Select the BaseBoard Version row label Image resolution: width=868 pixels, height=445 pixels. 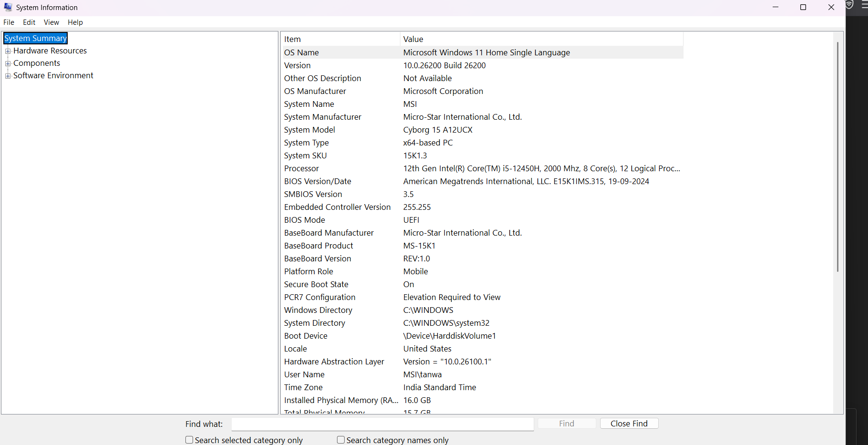(317, 259)
